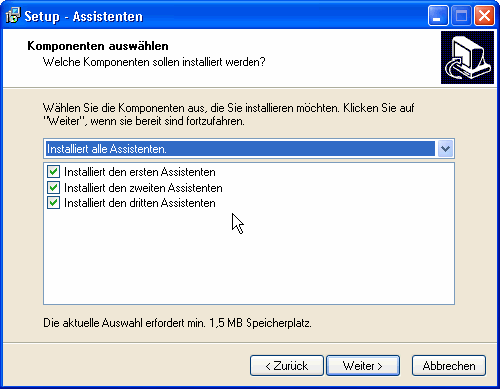Click the setup icon in title bar
The image size is (500, 389).
pos(13,16)
